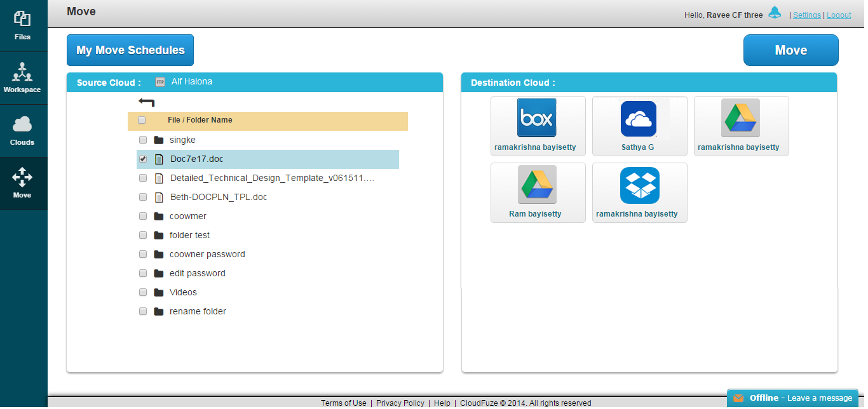Click the folder test folder icon
Viewport: 868px width, 409px height.
[159, 235]
